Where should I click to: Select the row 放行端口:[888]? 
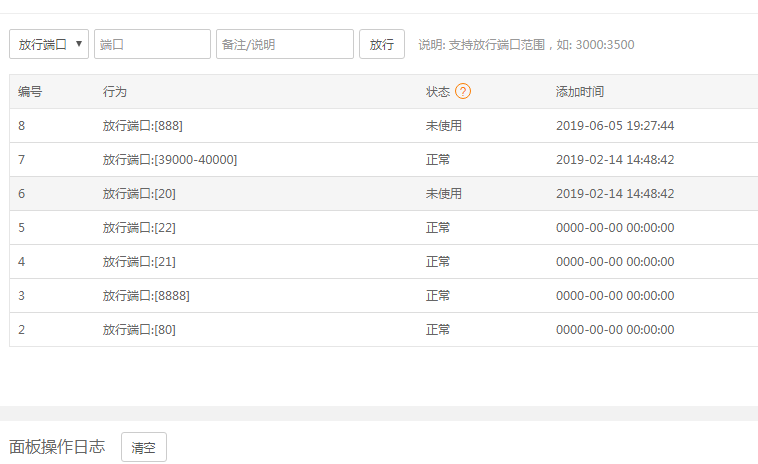click(384, 126)
